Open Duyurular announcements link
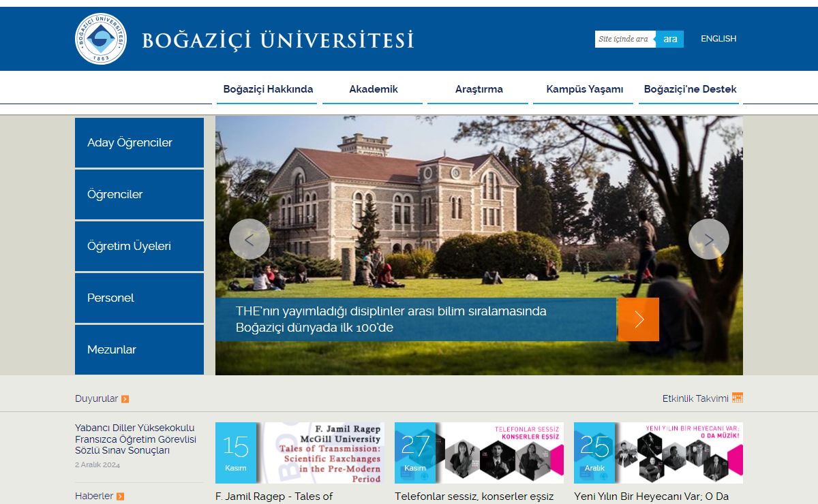The height and width of the screenshot is (504, 818). point(96,398)
